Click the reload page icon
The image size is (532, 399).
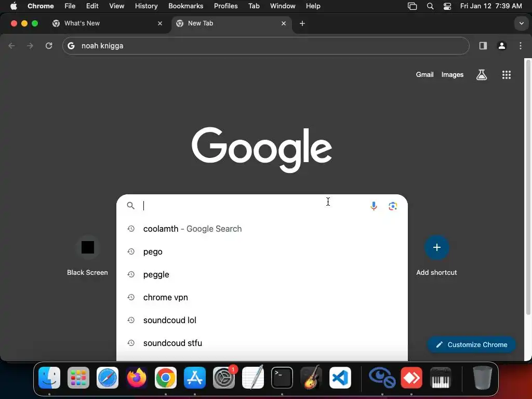pyautogui.click(x=49, y=46)
